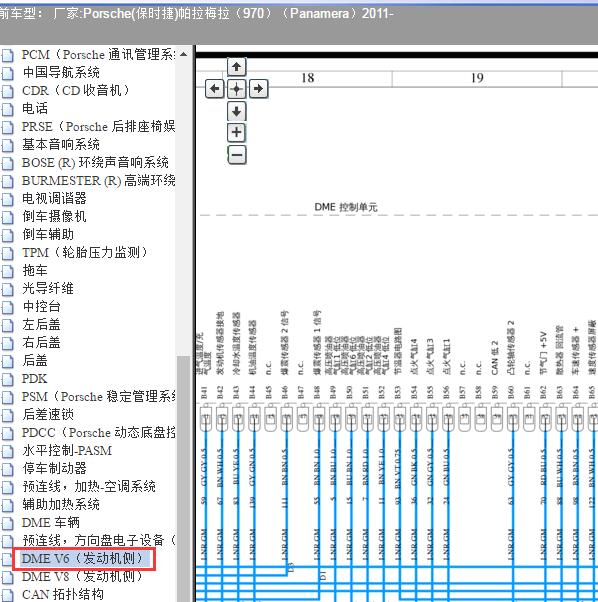
Task: Click pin label B41 in diagram
Action: 204,393
